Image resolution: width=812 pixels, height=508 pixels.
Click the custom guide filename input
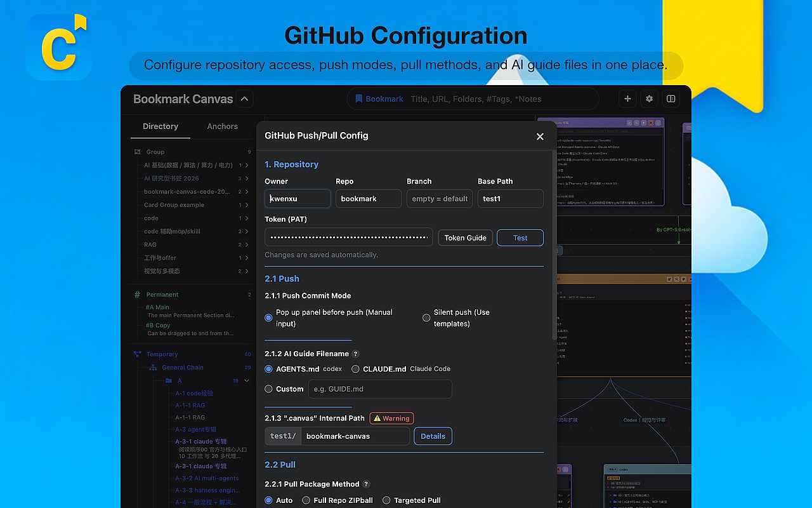click(380, 389)
